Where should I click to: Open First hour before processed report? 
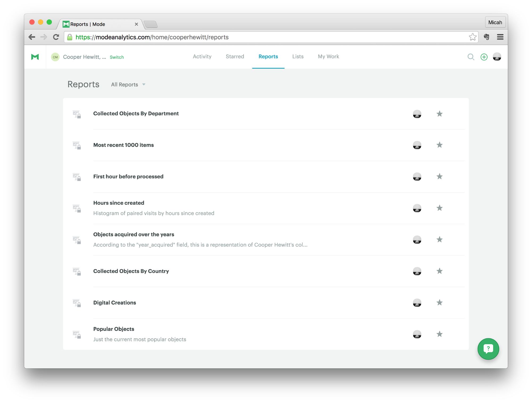coord(128,176)
